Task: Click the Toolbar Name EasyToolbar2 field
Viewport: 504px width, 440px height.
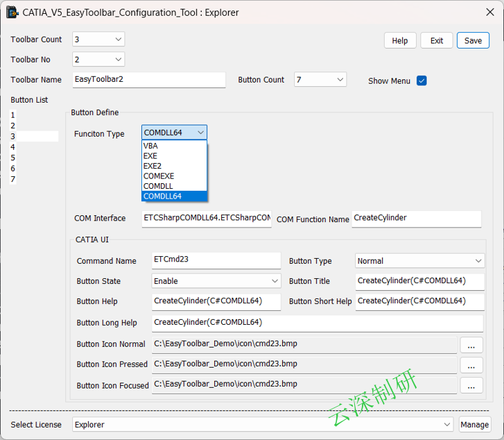Action: [x=149, y=80]
